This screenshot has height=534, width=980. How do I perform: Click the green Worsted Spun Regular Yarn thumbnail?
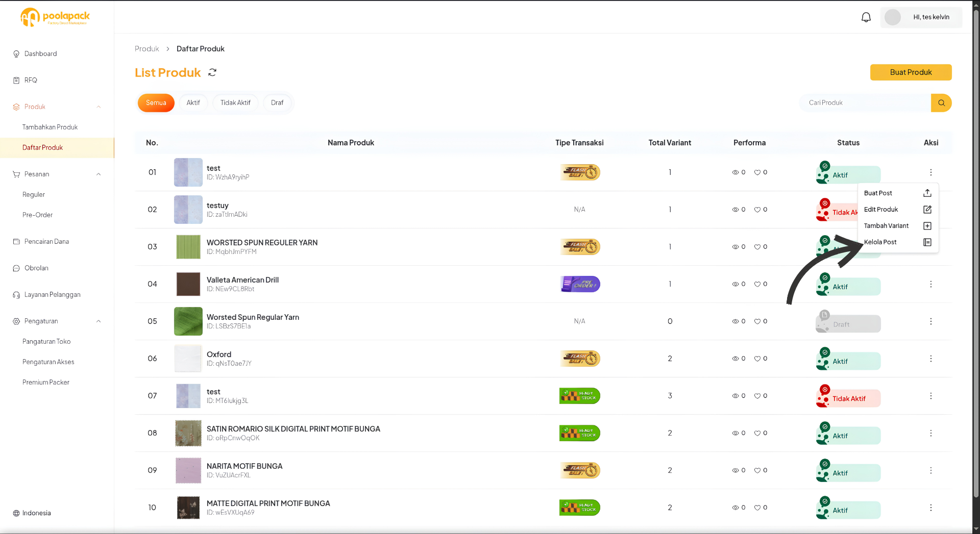click(x=188, y=321)
